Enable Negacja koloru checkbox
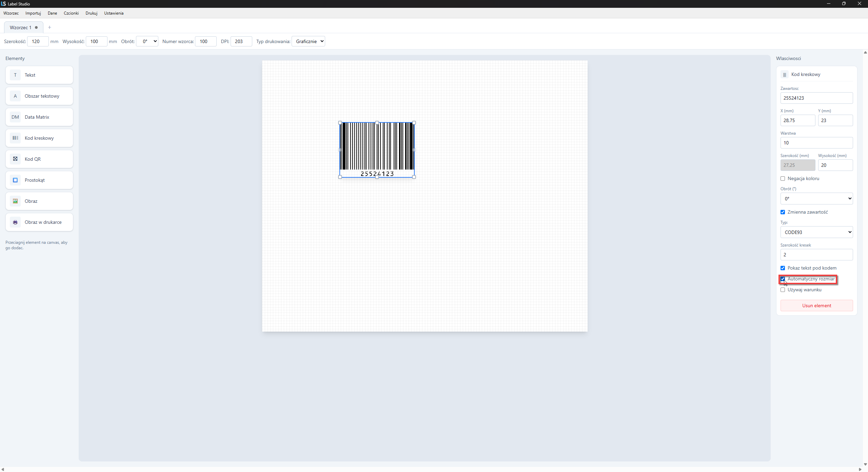 [x=783, y=179]
